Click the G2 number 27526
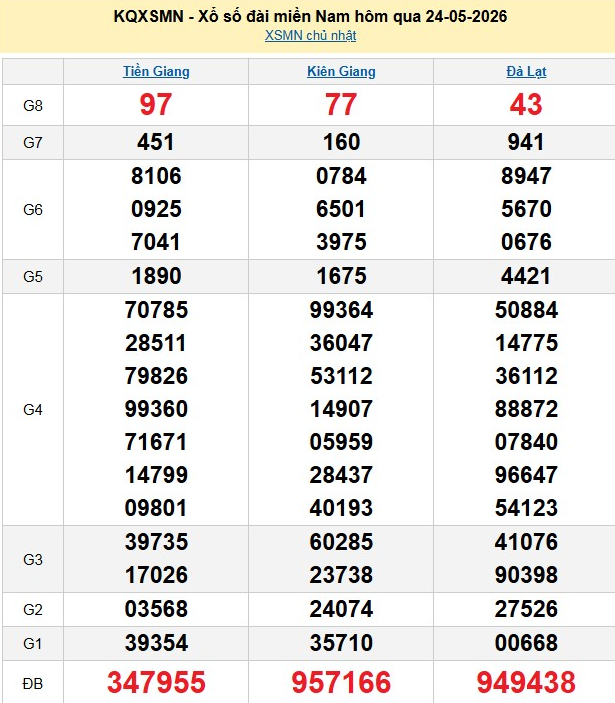The width and height of the screenshot is (615, 703). 526,609
